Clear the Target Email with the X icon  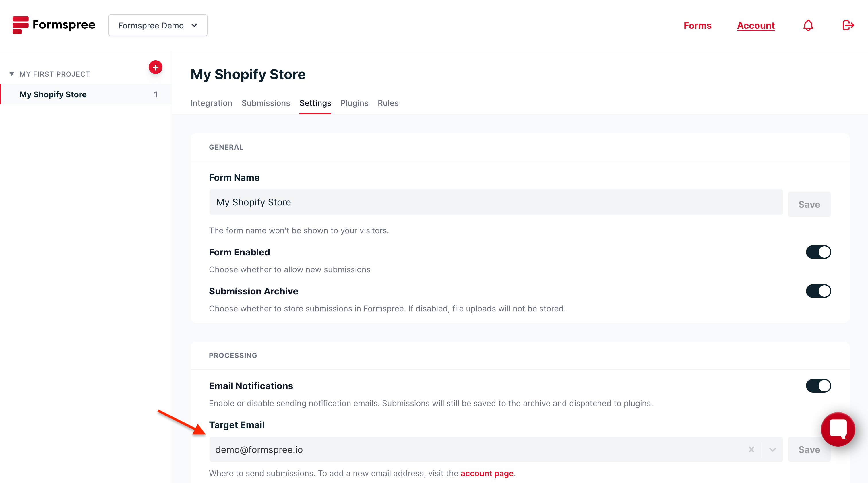[x=751, y=449]
